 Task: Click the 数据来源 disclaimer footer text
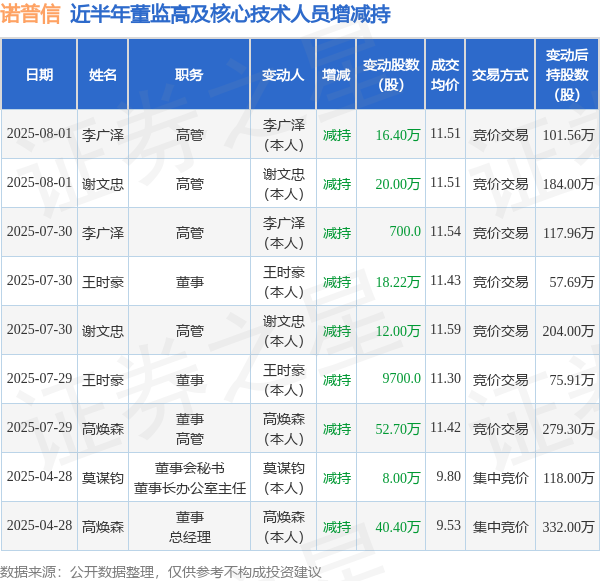click(x=161, y=572)
